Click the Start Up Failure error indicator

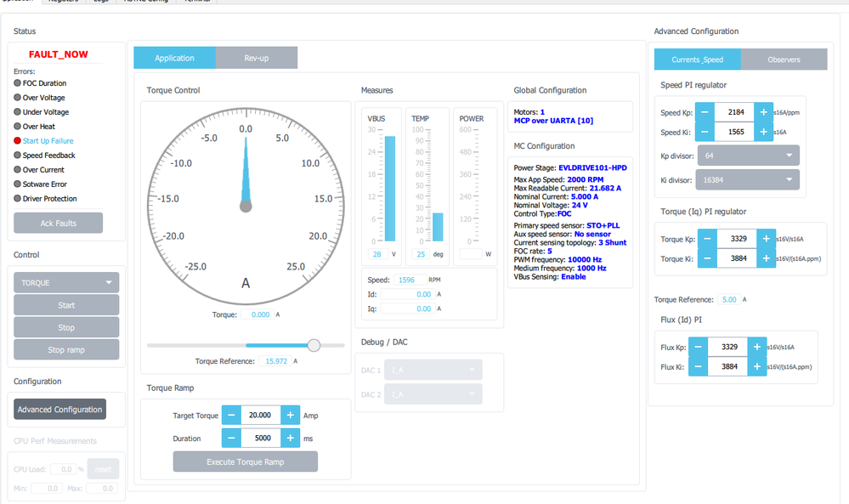17,141
